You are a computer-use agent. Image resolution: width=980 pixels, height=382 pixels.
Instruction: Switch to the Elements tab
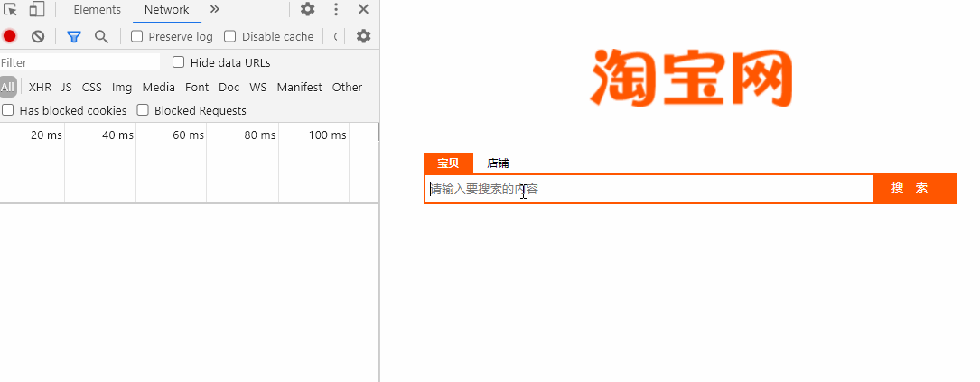click(97, 9)
